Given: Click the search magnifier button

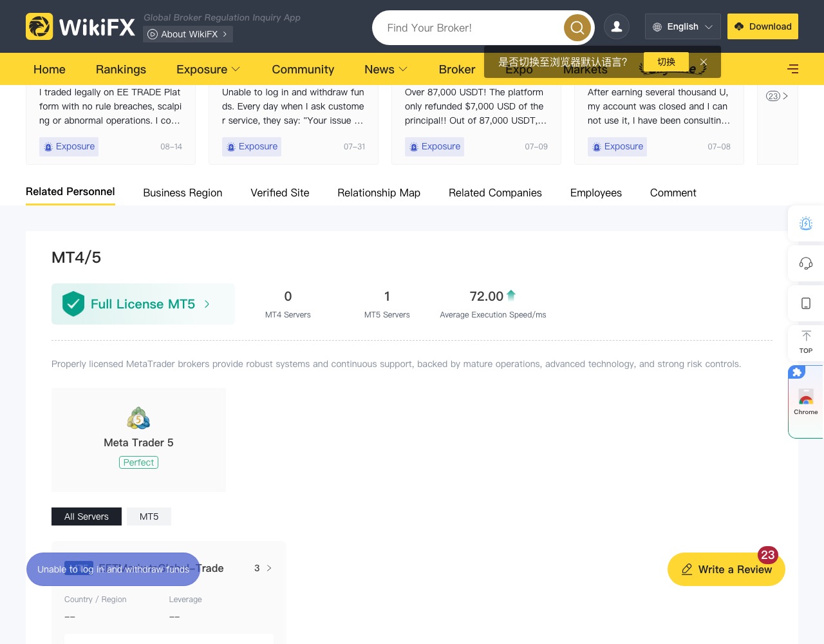Looking at the screenshot, I should 577,28.
